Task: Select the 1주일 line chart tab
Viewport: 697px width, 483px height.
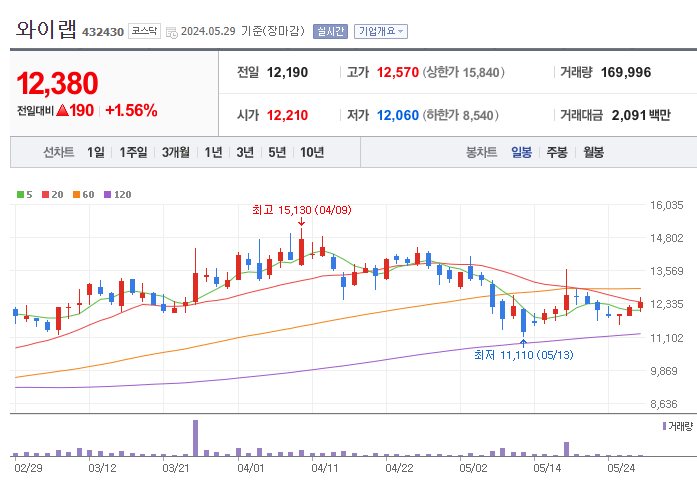Action: pyautogui.click(x=133, y=152)
